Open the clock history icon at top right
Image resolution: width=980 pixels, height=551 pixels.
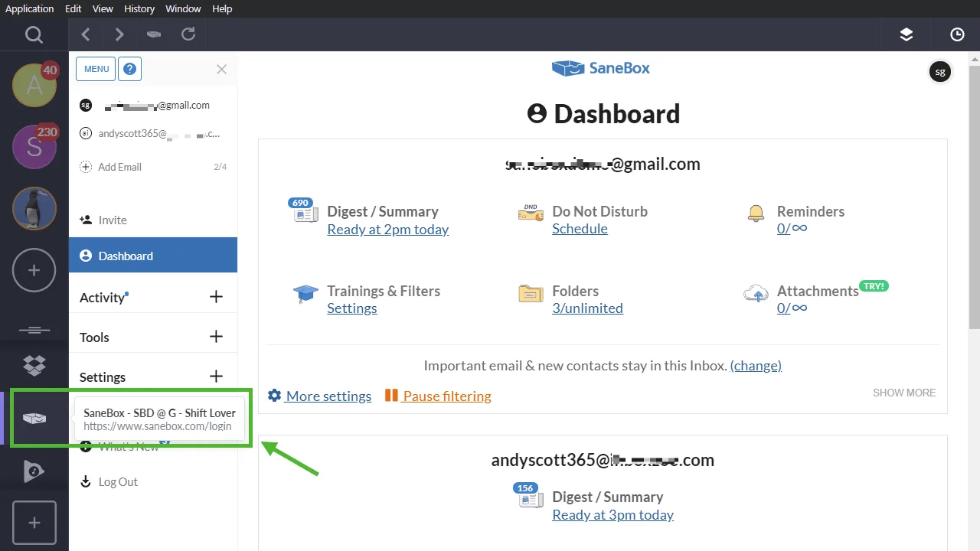957,34
